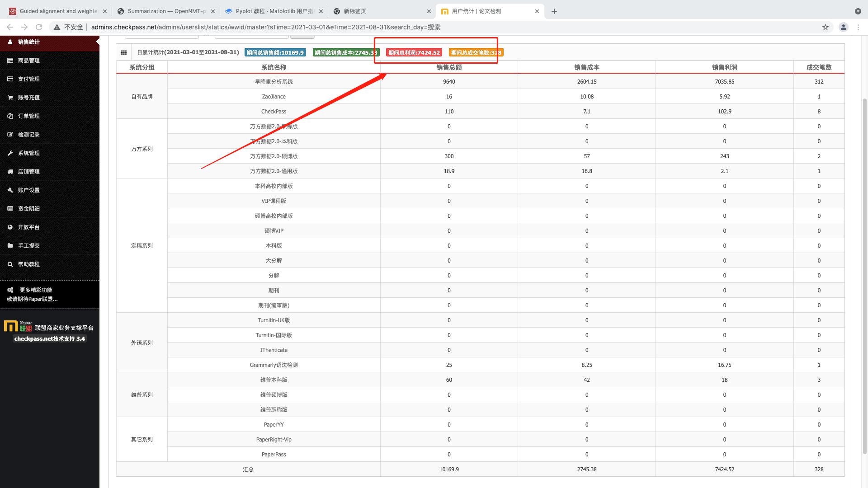Click the 帮助教程 search icon
This screenshot has height=488, width=868.
10,264
